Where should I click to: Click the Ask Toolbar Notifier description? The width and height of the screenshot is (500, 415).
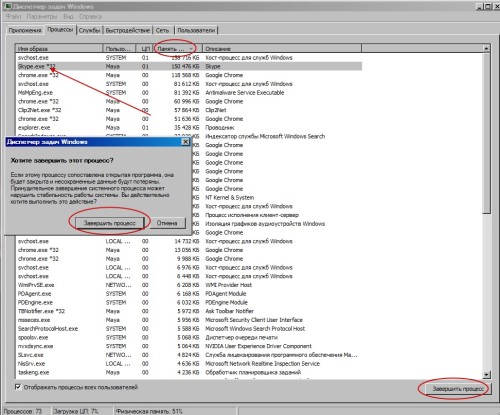(x=229, y=311)
